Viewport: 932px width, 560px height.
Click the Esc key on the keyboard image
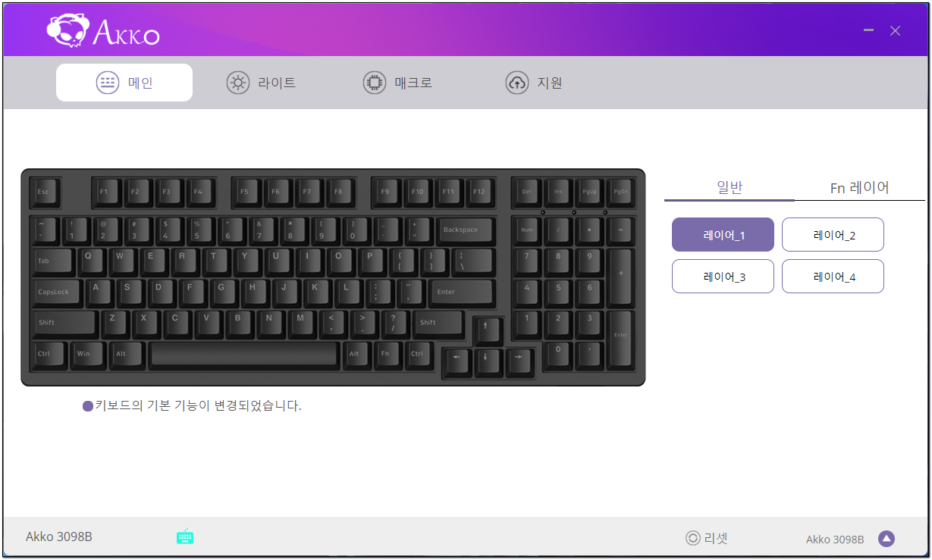[45, 192]
